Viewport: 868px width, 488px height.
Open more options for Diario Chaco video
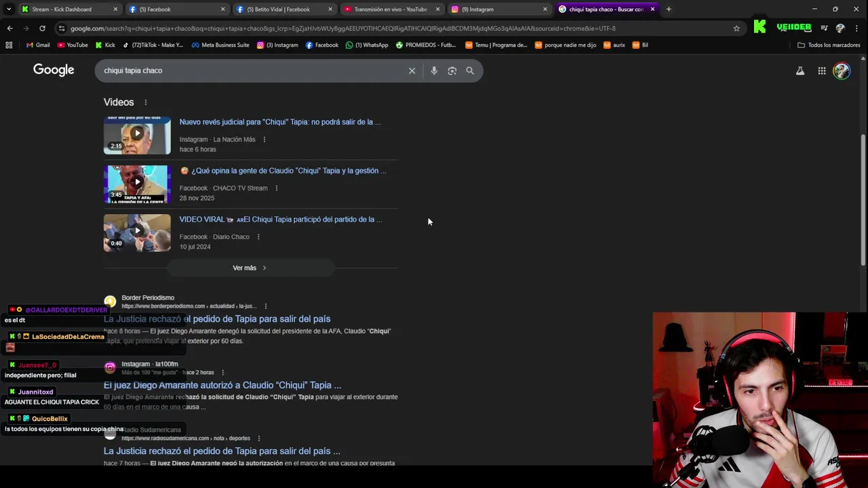tap(258, 237)
